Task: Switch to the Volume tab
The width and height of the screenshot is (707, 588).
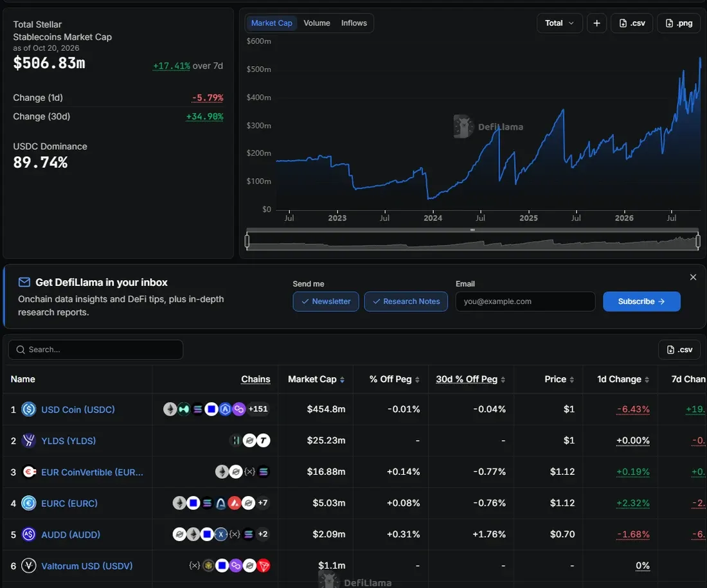Action: [x=316, y=23]
